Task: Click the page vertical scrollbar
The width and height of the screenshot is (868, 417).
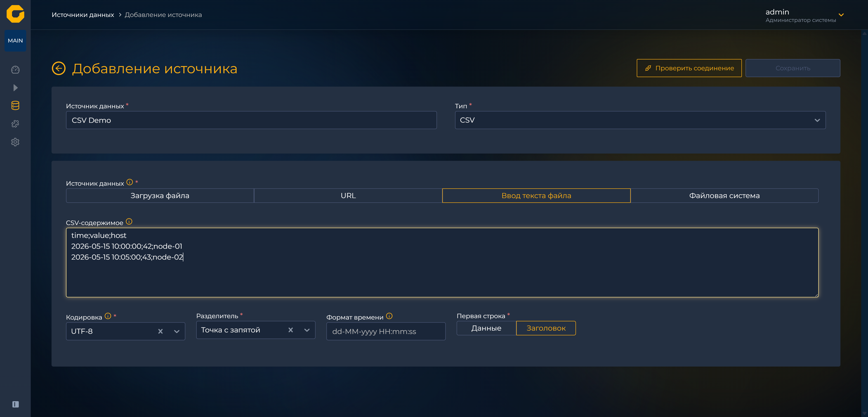Action: tap(865, 223)
